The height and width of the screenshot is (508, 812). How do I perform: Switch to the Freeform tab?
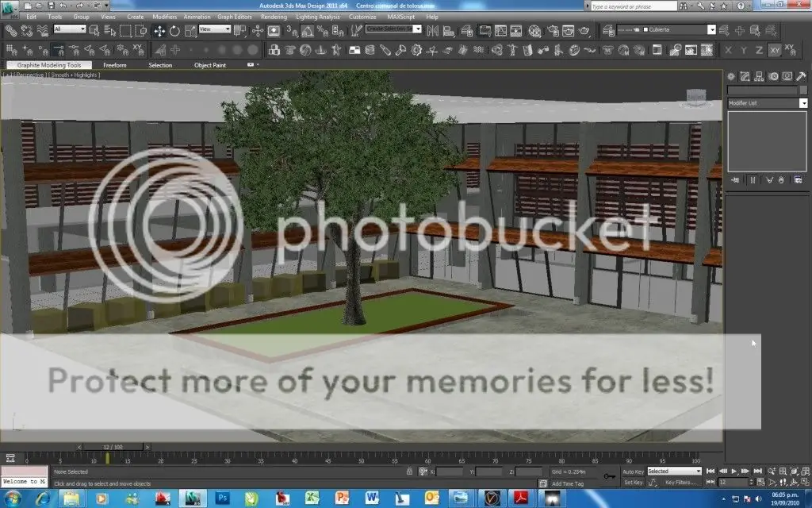pyautogui.click(x=114, y=65)
